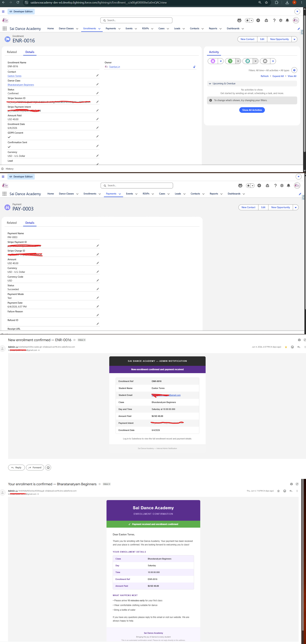Open Global Actions plus icon on the Enrollment page
The image size is (306, 644).
[258, 20]
